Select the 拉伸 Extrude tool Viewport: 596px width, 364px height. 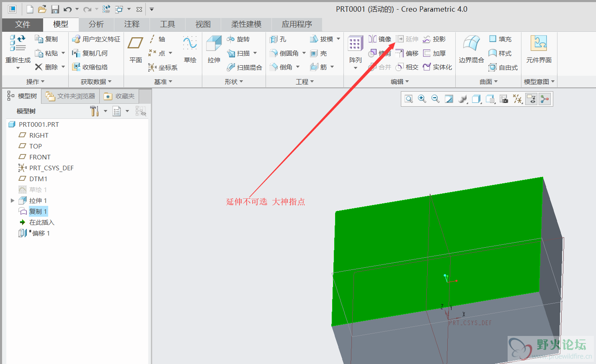point(214,49)
